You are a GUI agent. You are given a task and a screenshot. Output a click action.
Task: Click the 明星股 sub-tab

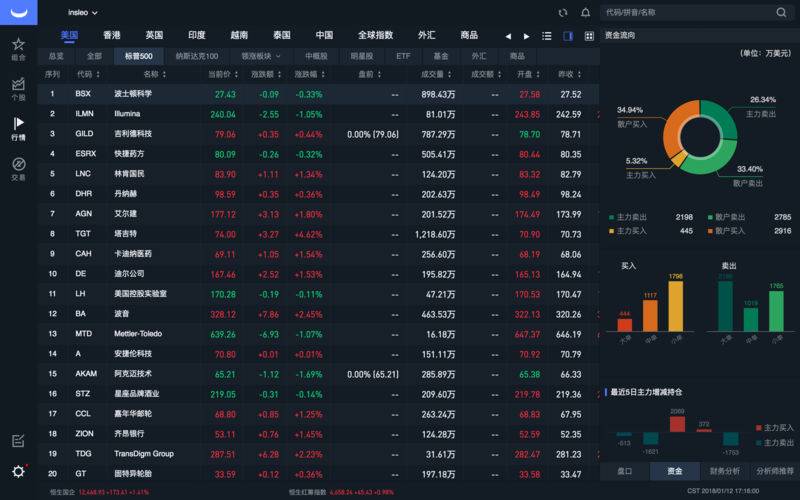coord(362,56)
